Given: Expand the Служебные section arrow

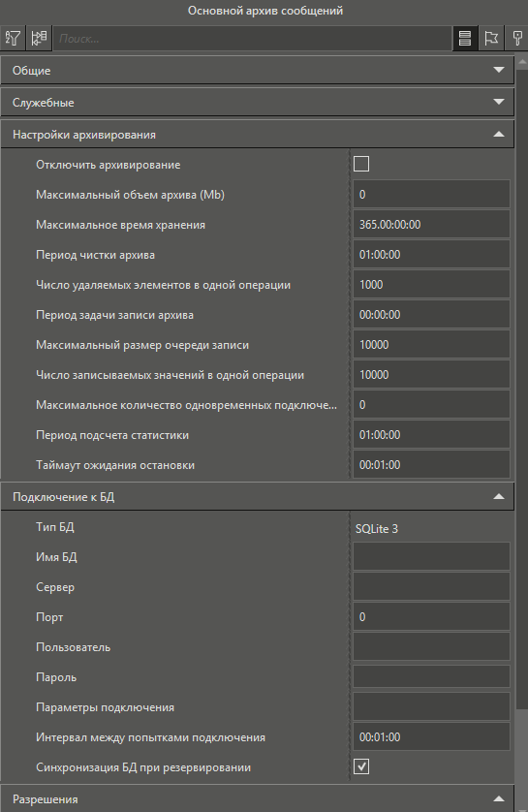Looking at the screenshot, I should pyautogui.click(x=499, y=102).
